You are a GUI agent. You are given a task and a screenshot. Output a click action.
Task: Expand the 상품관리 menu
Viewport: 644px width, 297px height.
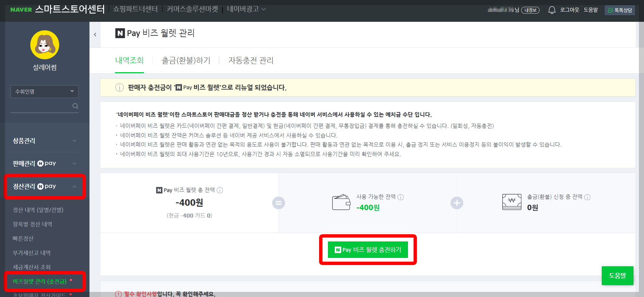(45, 141)
